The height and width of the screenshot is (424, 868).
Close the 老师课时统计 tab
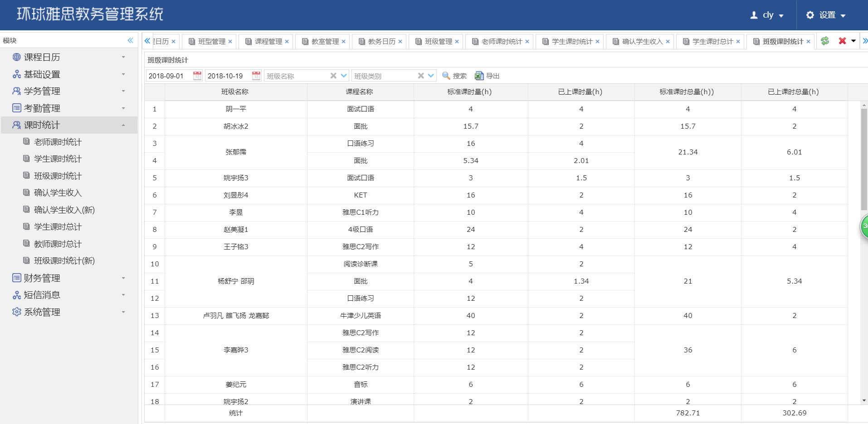527,42
